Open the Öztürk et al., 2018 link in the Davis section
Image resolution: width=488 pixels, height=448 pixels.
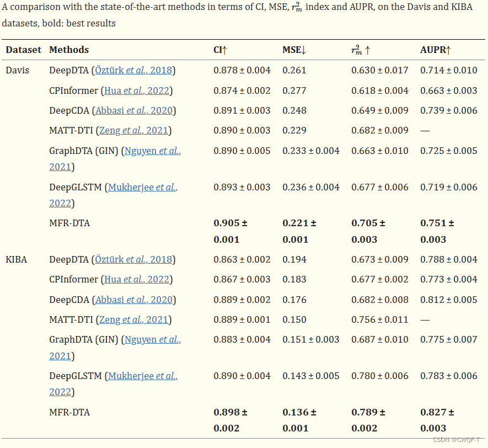133,71
